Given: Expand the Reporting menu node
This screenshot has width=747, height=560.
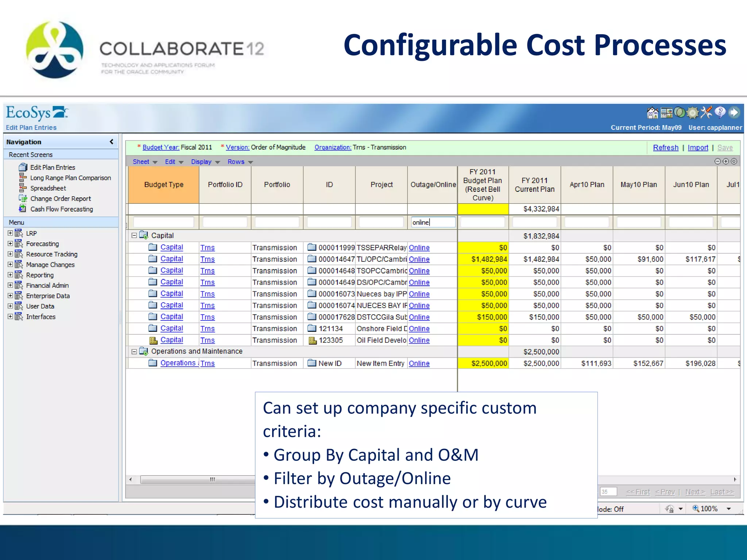Looking at the screenshot, I should (x=10, y=275).
